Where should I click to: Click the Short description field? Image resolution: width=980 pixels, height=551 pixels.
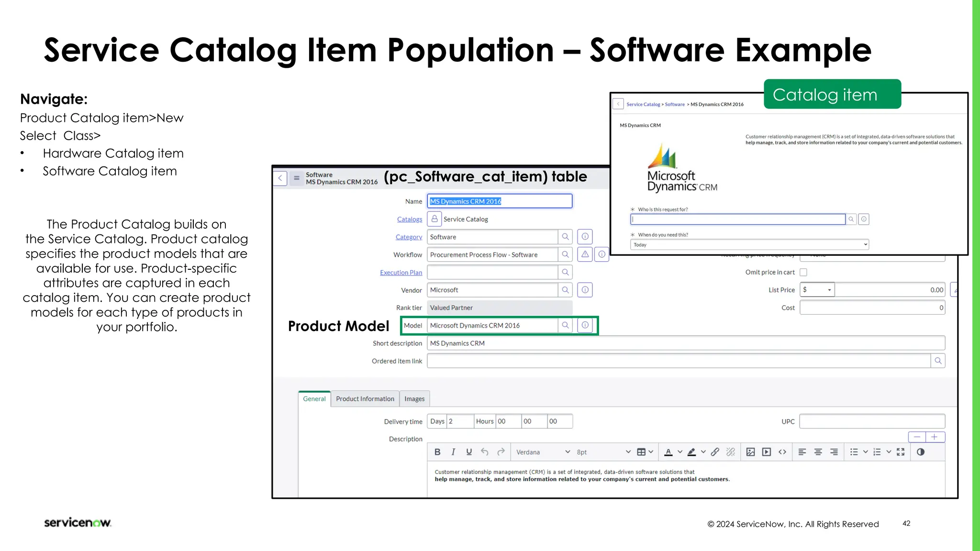[x=686, y=343]
